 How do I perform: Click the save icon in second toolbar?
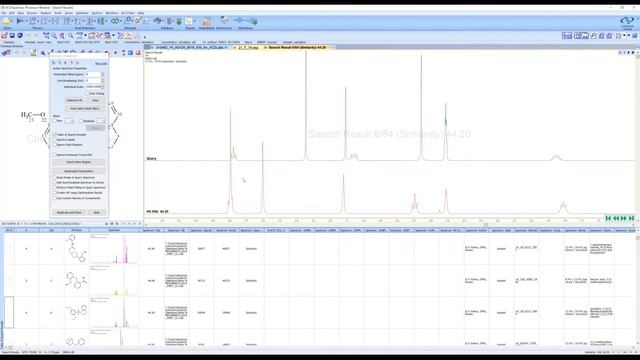pos(12,36)
